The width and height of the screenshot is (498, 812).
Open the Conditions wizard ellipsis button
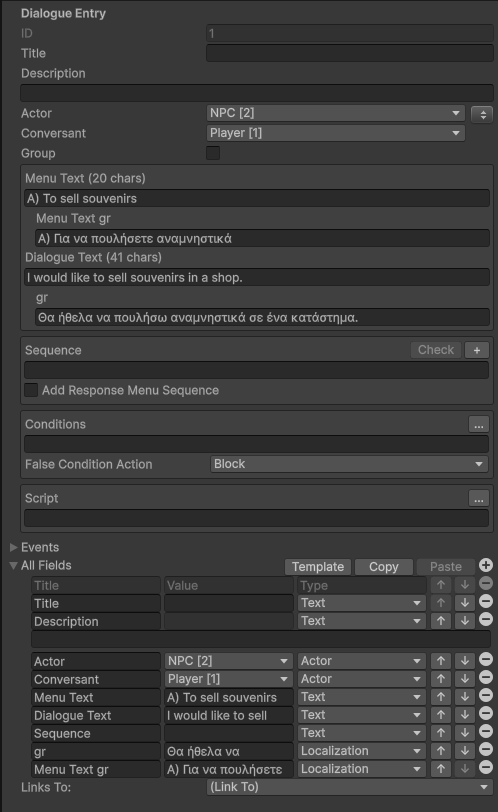pyautogui.click(x=479, y=425)
